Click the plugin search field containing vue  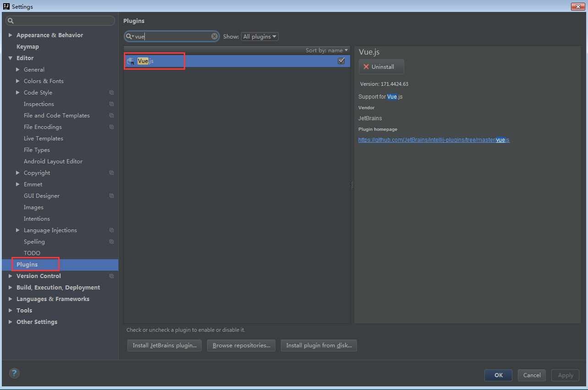172,36
